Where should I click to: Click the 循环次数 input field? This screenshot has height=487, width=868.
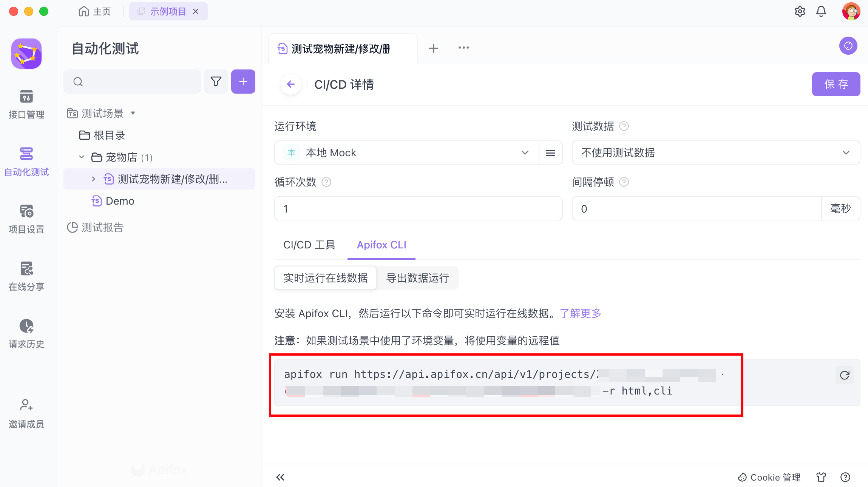tap(418, 209)
